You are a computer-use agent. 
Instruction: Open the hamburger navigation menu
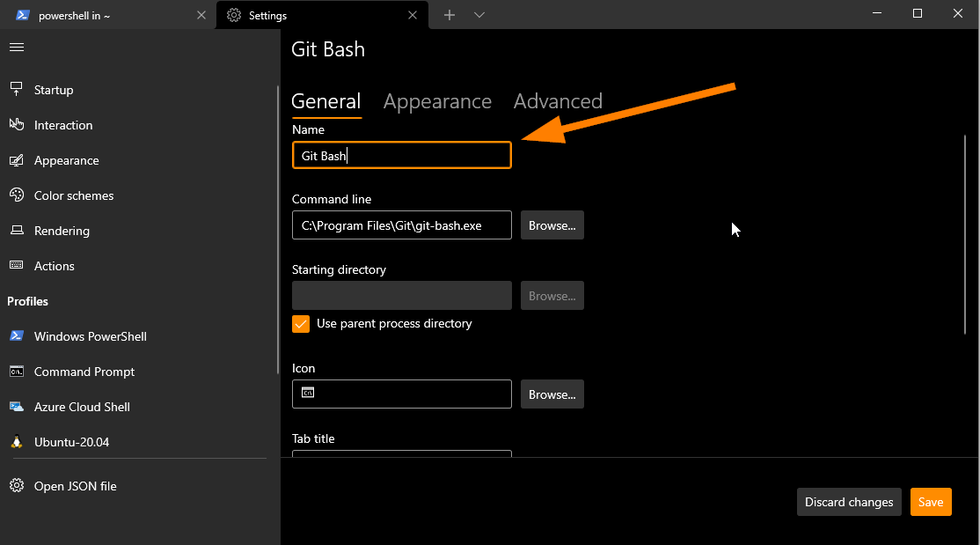coord(17,48)
